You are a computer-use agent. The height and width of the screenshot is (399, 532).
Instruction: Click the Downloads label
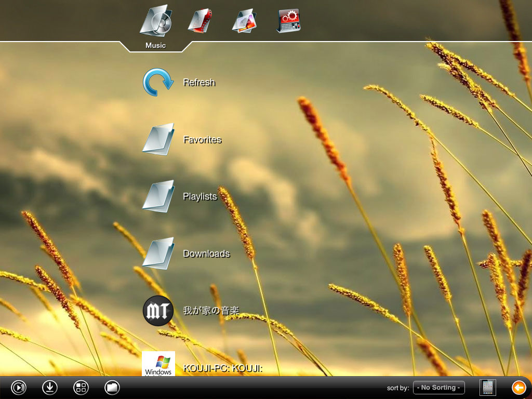(x=207, y=254)
